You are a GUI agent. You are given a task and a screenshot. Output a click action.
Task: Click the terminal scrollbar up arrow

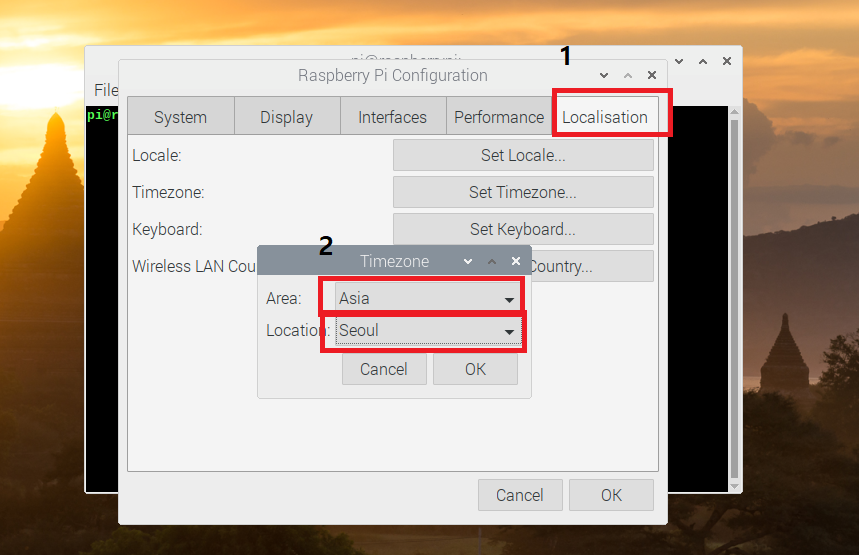pyautogui.click(x=735, y=112)
